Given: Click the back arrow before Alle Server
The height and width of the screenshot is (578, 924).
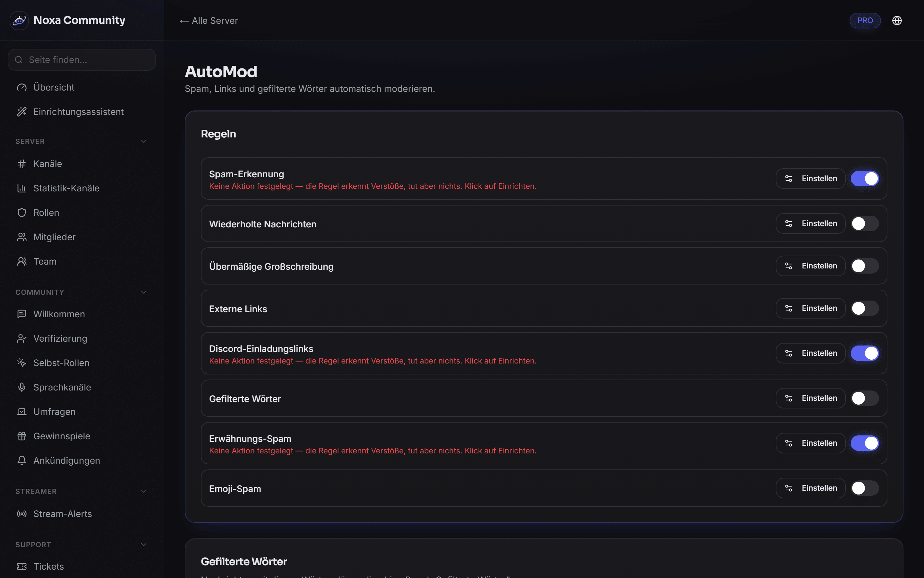Looking at the screenshot, I should pyautogui.click(x=184, y=22).
